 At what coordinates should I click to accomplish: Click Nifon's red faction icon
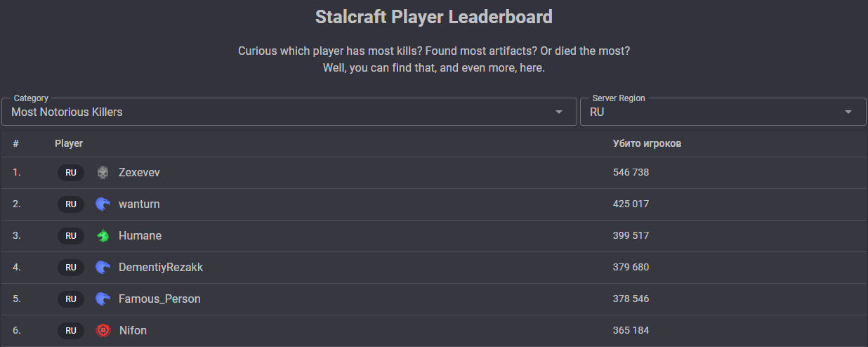click(103, 330)
